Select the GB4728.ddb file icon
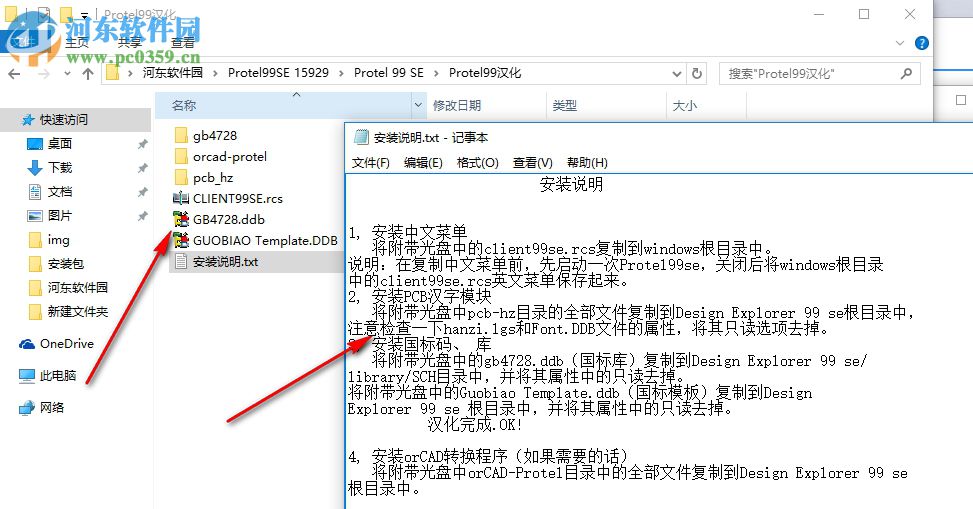The width and height of the screenshot is (973, 509). coord(181,219)
